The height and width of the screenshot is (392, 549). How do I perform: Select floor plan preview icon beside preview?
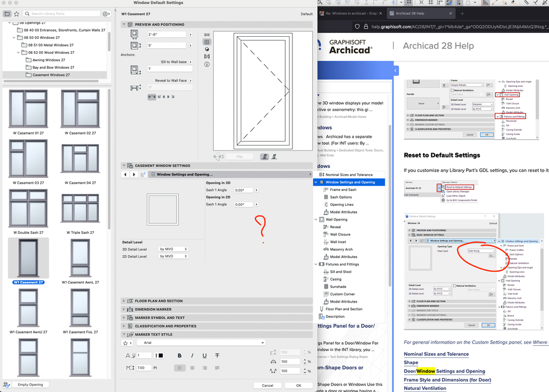(207, 35)
